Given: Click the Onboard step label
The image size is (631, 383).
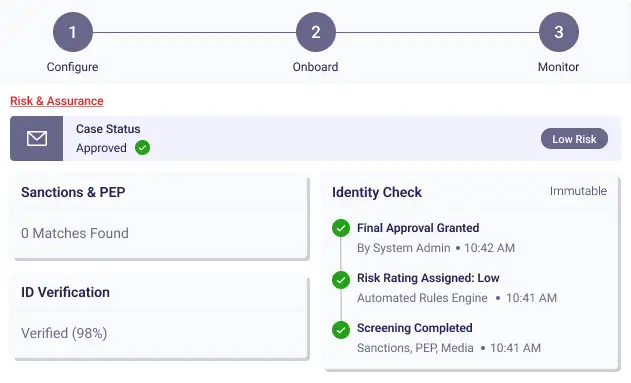Looking at the screenshot, I should pos(316,67).
